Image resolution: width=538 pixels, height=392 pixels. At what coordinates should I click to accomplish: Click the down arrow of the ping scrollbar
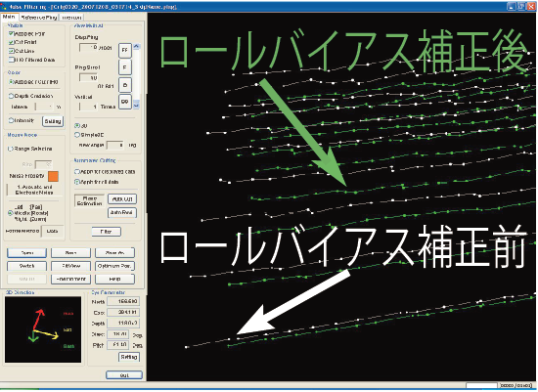pos(136,106)
